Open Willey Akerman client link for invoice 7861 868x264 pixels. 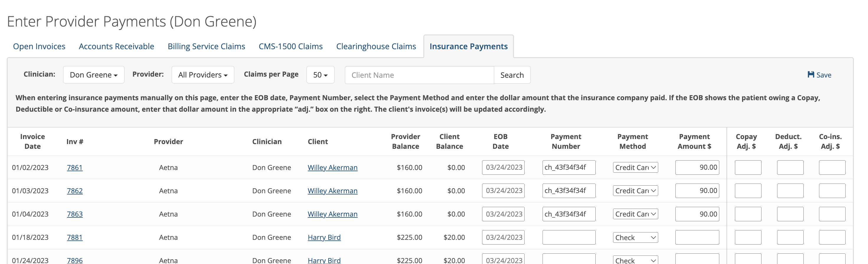click(333, 167)
